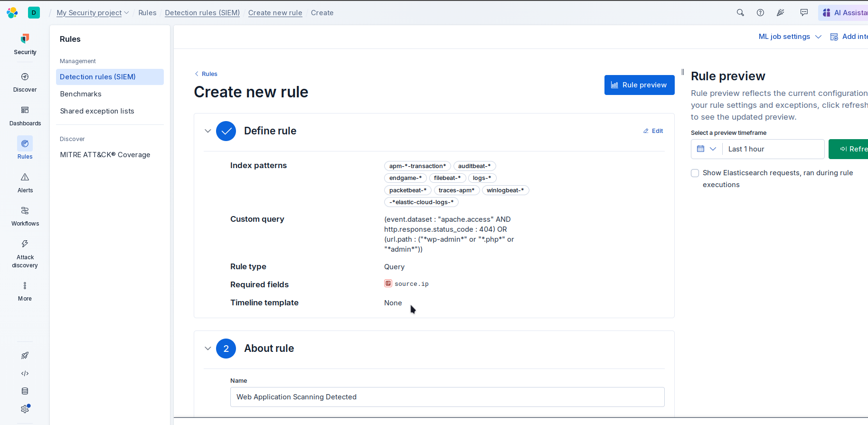Image resolution: width=868 pixels, height=425 pixels.
Task: Collapse the About rule section
Action: pos(208,349)
